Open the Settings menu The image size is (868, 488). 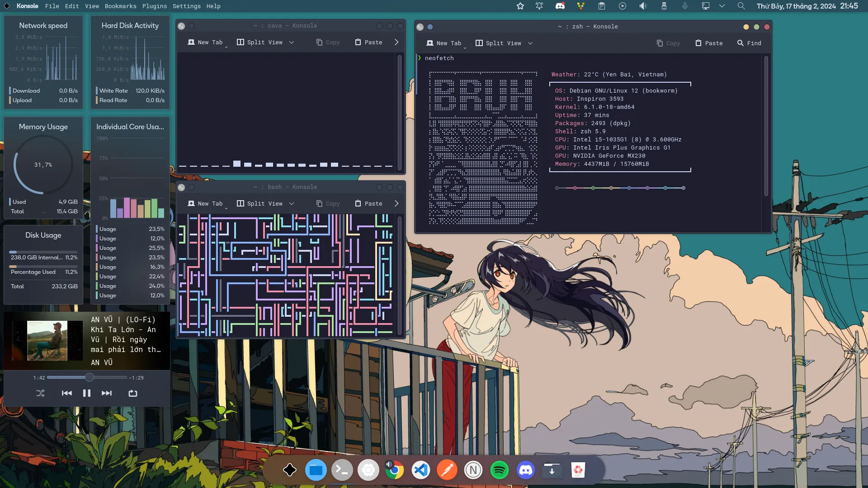point(187,6)
